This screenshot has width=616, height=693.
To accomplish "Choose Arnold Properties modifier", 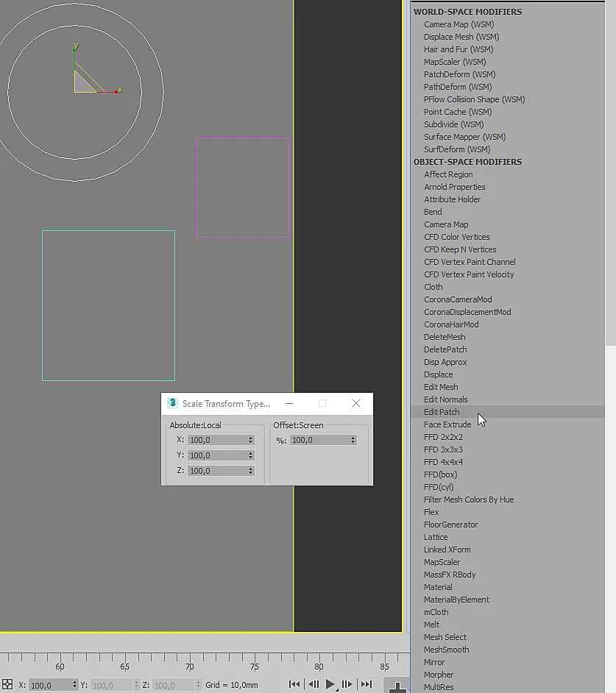I will tap(454, 187).
